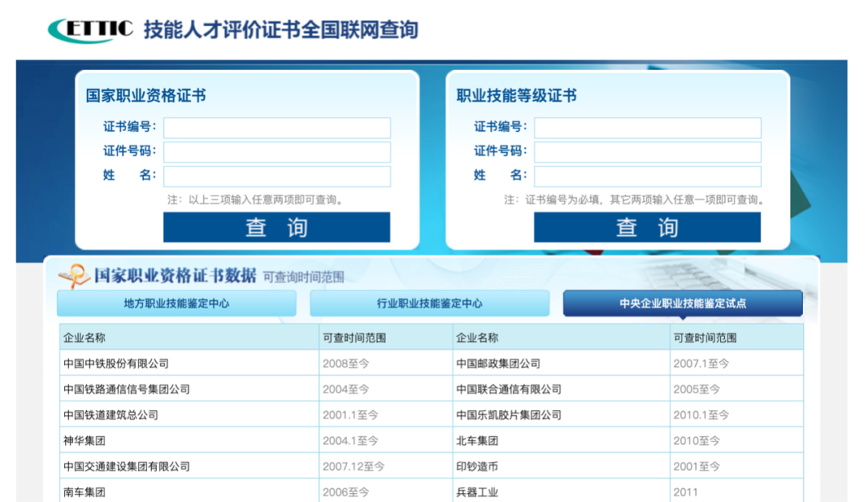
Task: Click 中国邮政集团公司 row text
Action: pyautogui.click(x=498, y=364)
